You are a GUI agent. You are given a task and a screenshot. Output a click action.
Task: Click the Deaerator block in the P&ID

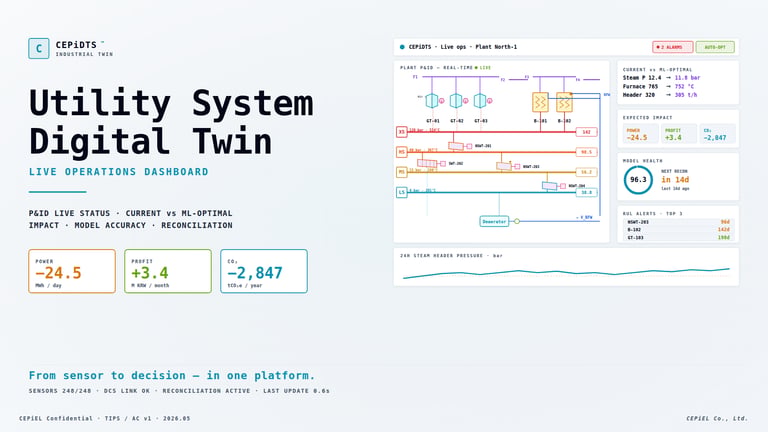[x=494, y=221]
